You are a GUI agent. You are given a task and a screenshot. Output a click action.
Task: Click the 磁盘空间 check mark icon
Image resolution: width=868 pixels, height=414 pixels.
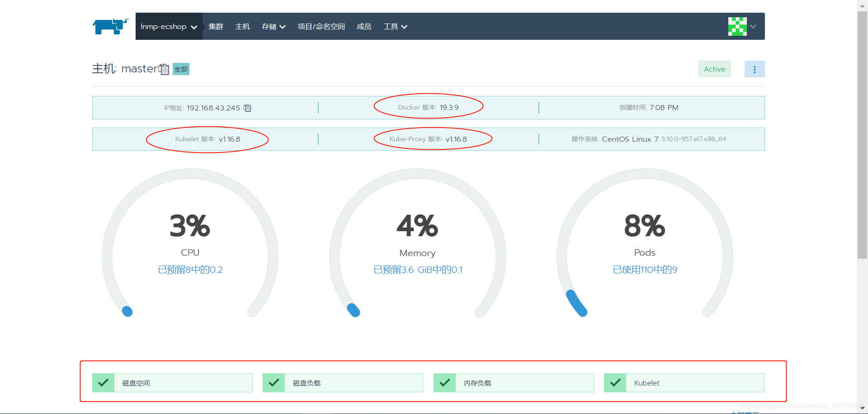pyautogui.click(x=103, y=383)
